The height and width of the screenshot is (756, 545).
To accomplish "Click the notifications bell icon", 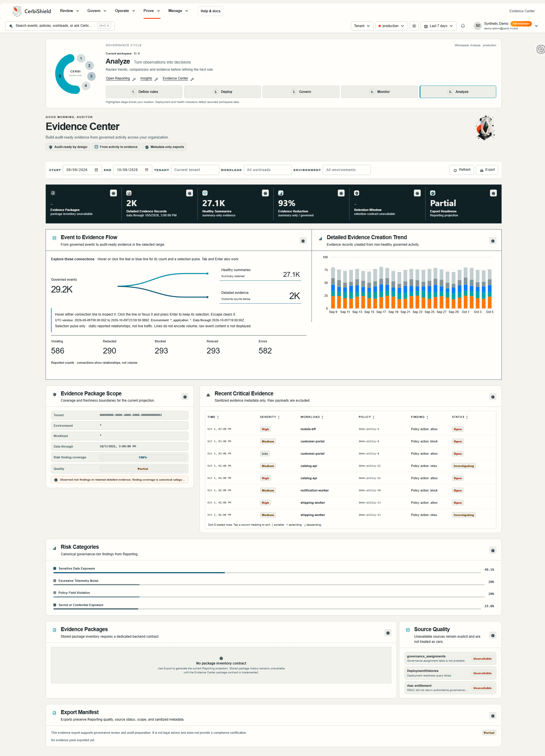I will [463, 26].
